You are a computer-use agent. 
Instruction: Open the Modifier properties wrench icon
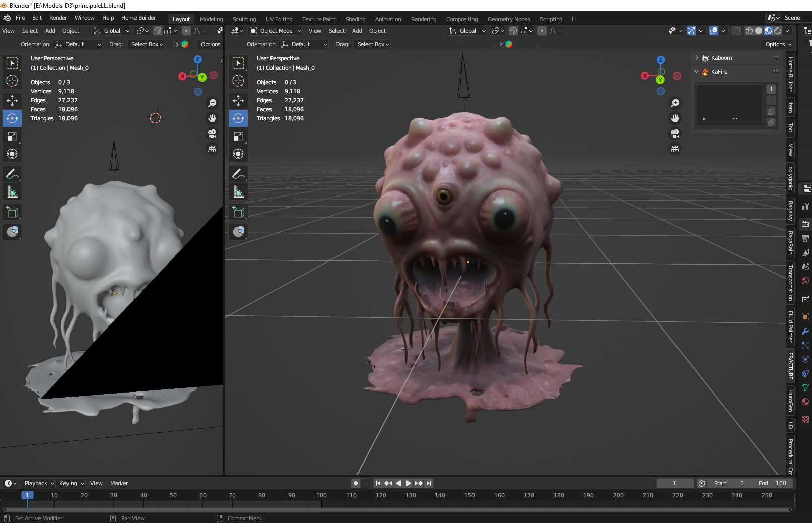(805, 331)
